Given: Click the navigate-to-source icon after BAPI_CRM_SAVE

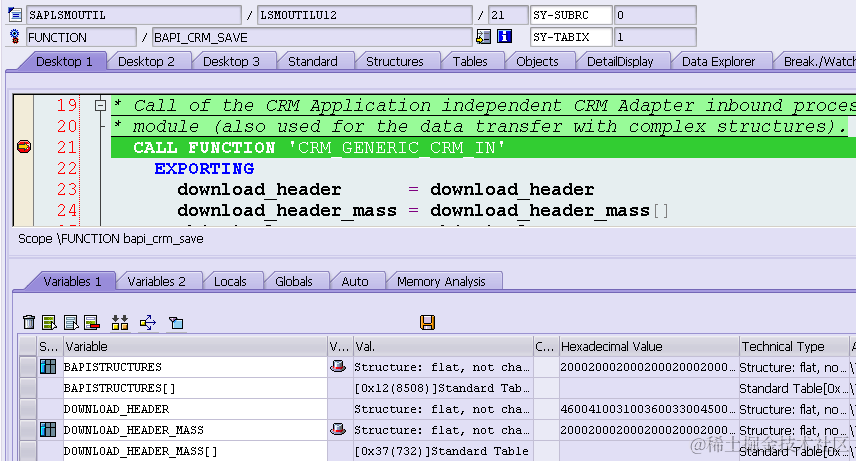Looking at the screenshot, I should (x=483, y=37).
